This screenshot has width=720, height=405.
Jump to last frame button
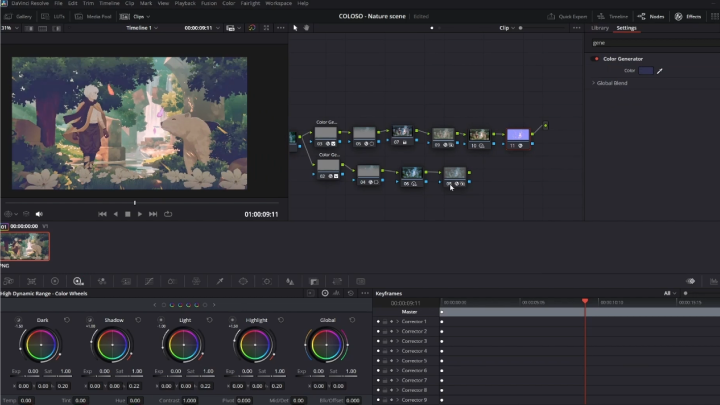tap(153, 214)
